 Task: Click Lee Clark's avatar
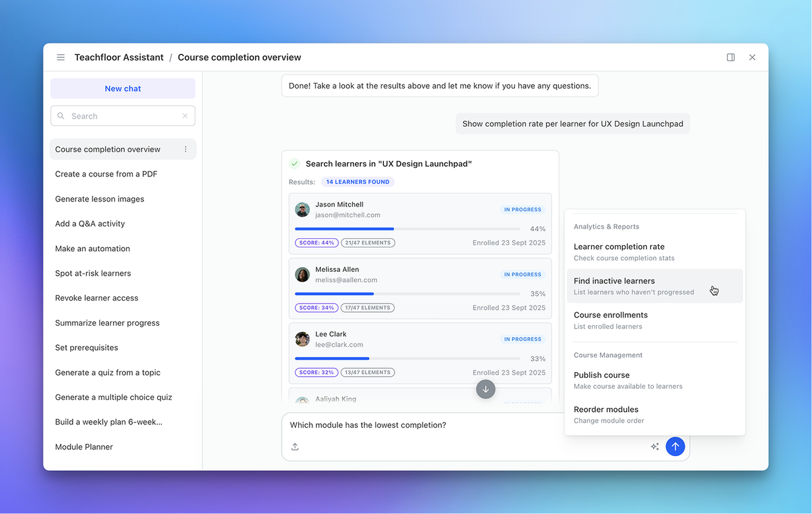pyautogui.click(x=302, y=339)
